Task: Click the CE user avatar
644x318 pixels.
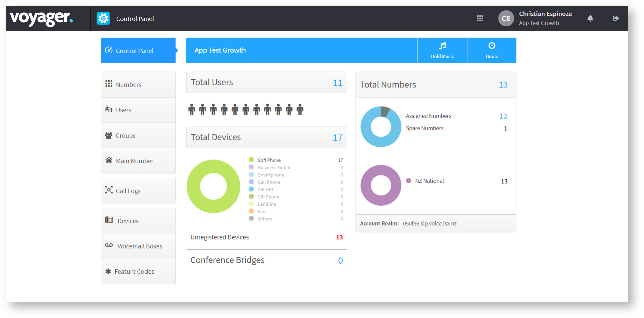Action: [506, 18]
